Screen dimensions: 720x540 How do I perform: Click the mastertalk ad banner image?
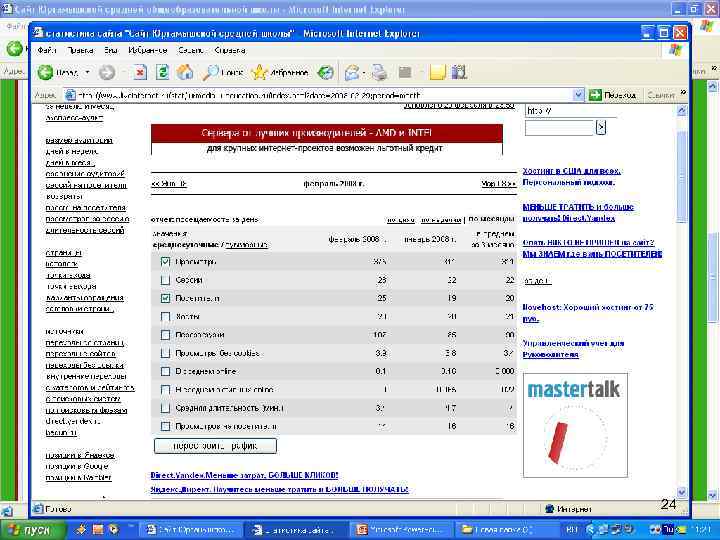(575, 425)
